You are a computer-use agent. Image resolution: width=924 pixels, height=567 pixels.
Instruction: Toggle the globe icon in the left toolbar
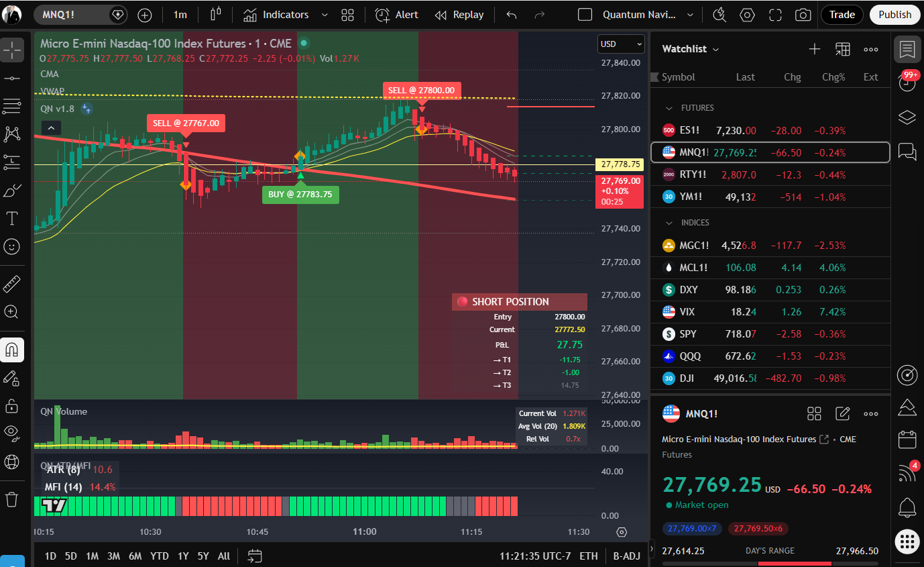12,461
